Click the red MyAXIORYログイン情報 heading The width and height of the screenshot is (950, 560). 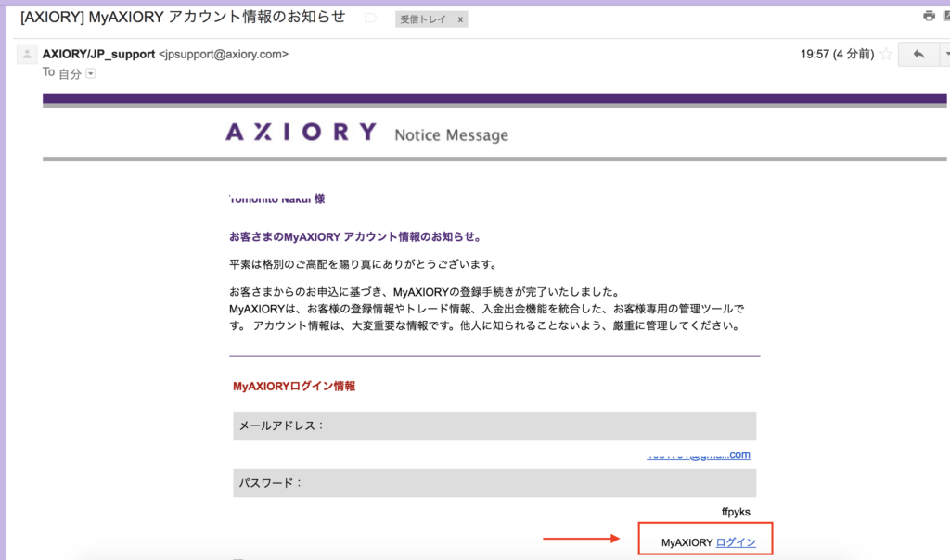294,387
